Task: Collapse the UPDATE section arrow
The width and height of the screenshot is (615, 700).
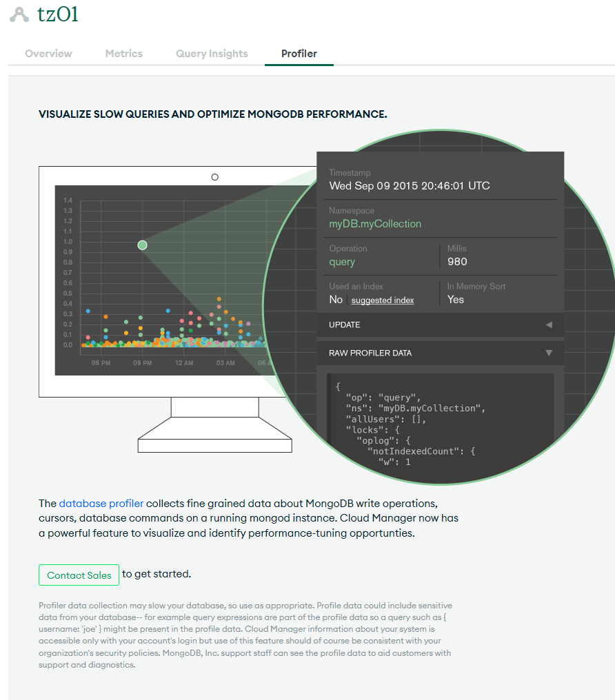Action: [x=549, y=325]
